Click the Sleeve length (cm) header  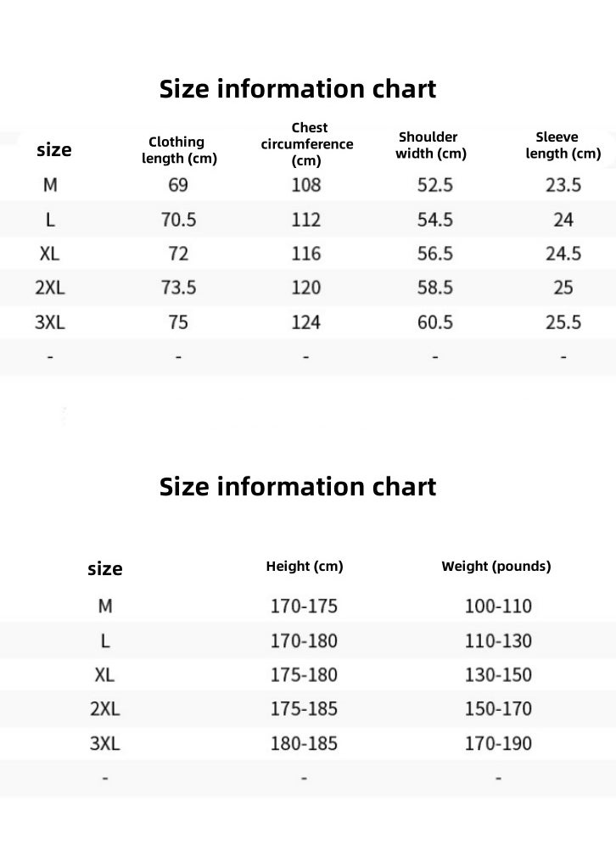pyautogui.click(x=563, y=145)
